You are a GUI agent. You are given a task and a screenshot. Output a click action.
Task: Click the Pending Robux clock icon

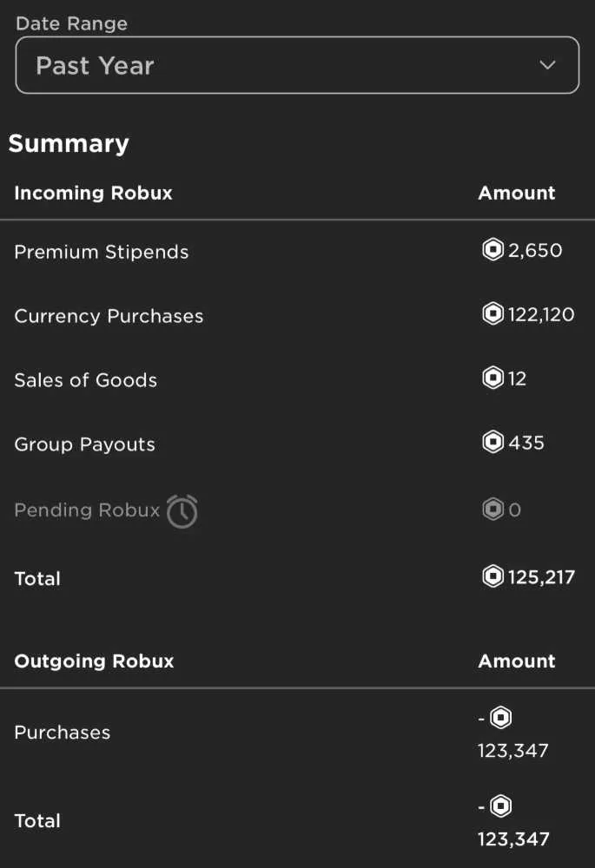pos(182,511)
